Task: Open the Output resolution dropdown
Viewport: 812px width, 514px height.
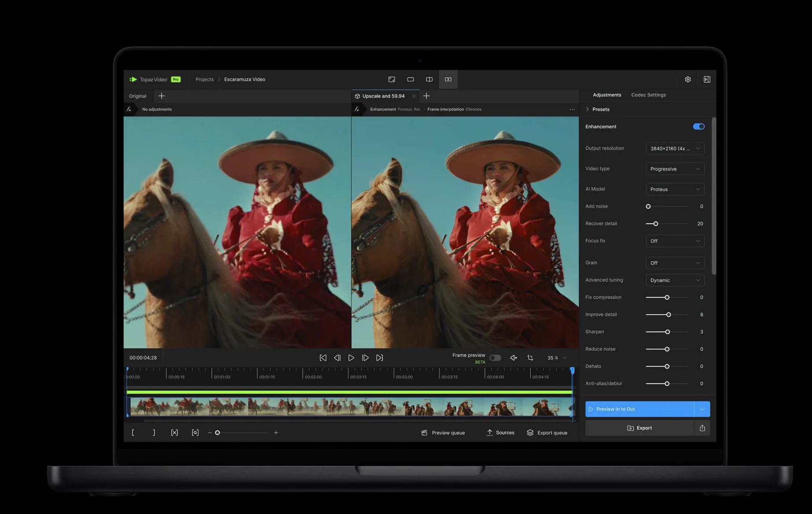Action: tap(675, 149)
